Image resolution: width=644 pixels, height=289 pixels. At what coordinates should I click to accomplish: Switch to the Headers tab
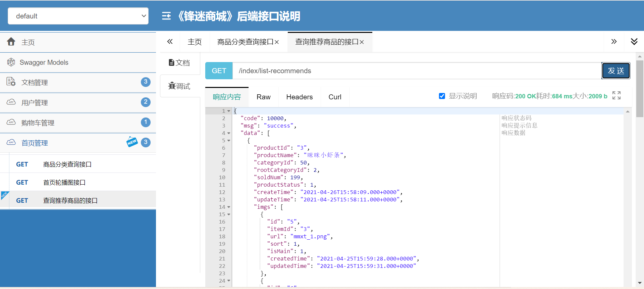coord(300,97)
